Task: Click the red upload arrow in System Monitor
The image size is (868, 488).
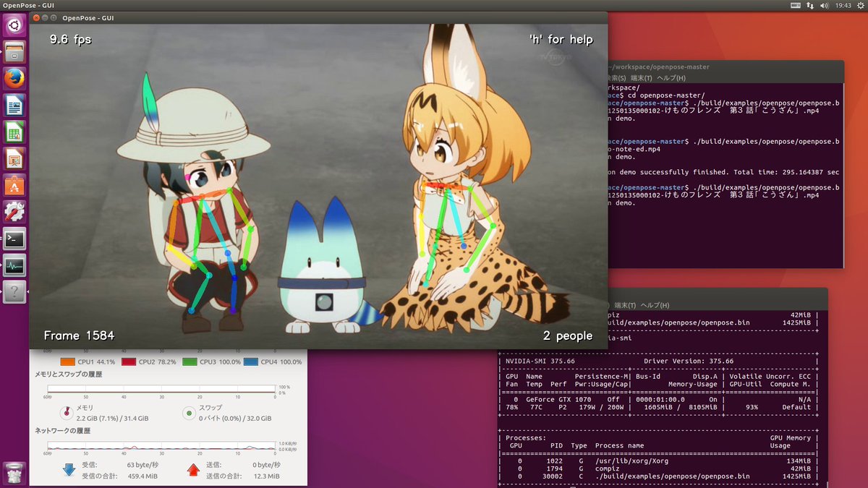Action: click(193, 470)
